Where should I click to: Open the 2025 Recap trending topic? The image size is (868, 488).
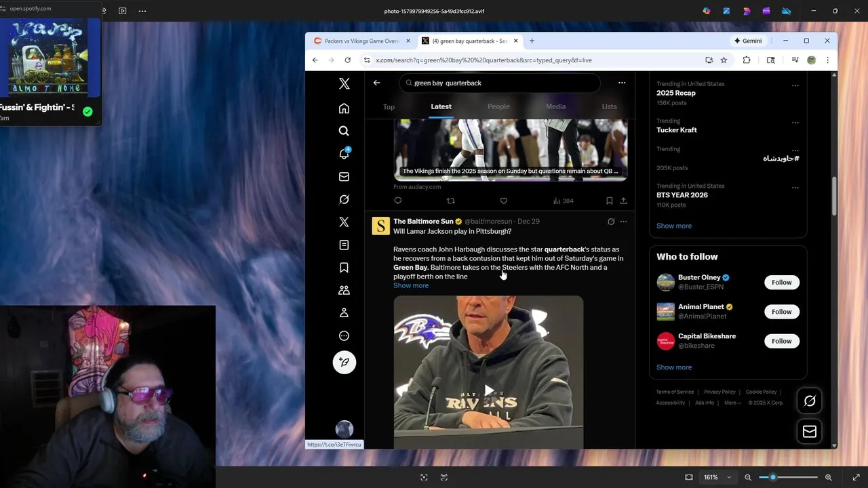[675, 93]
